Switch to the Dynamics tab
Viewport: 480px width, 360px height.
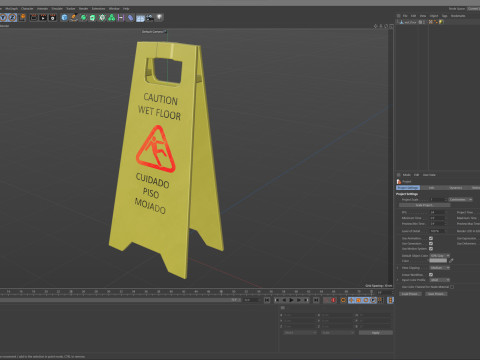[x=456, y=188]
